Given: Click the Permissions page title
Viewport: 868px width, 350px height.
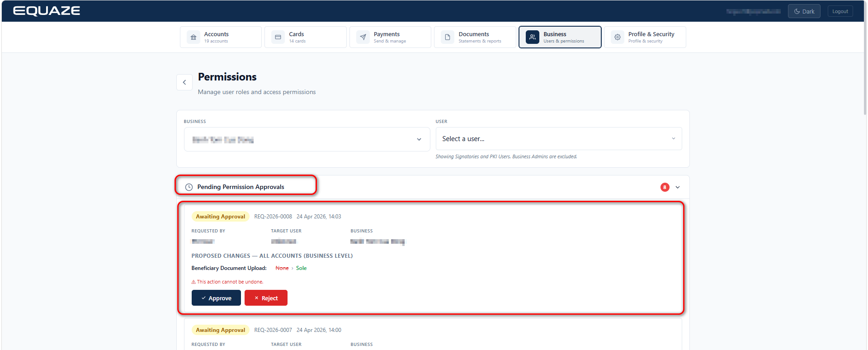Looking at the screenshot, I should (227, 77).
